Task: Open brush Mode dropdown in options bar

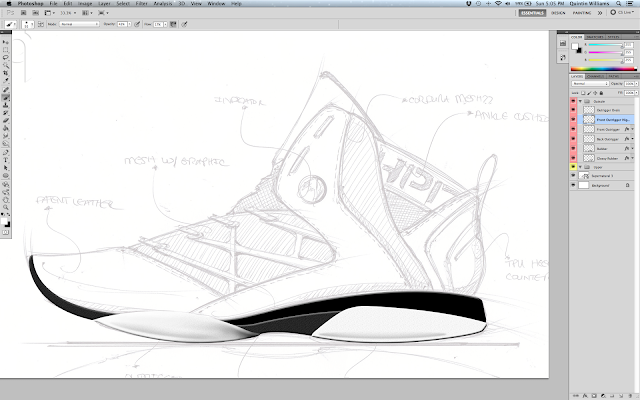Action: 79,24
